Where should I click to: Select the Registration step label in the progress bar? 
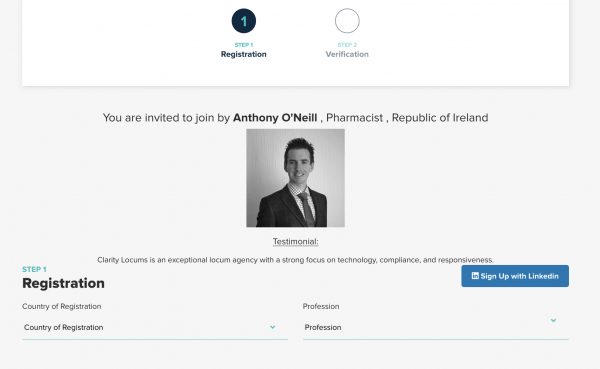pos(244,54)
